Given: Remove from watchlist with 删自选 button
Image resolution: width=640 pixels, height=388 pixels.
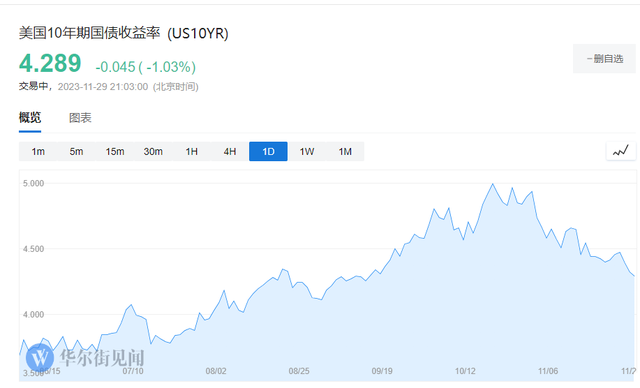Looking at the screenshot, I should point(604,59).
